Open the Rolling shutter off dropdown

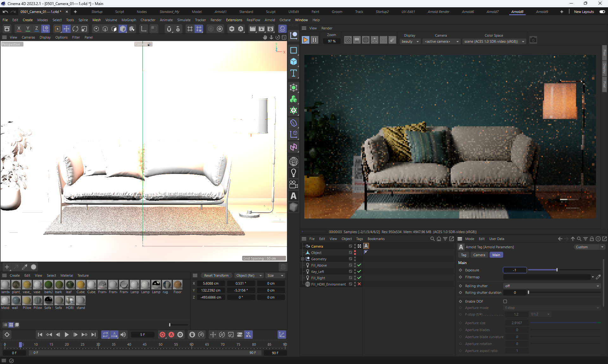[552, 286]
